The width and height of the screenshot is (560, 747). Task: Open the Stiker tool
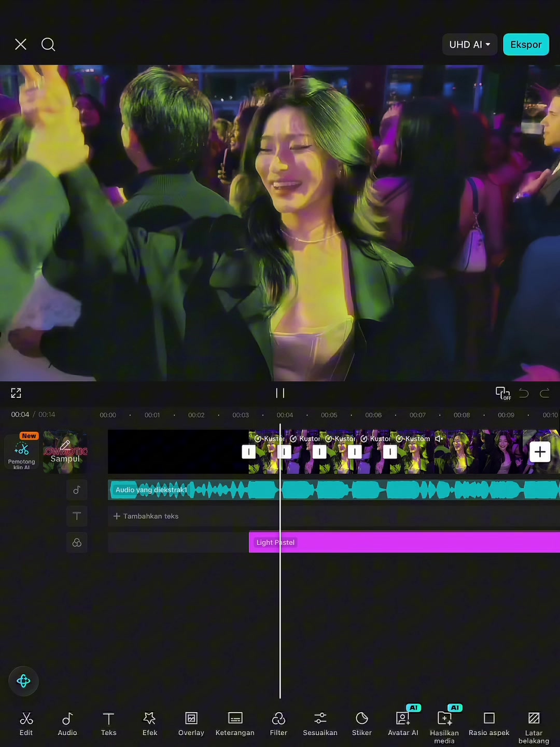(x=362, y=724)
